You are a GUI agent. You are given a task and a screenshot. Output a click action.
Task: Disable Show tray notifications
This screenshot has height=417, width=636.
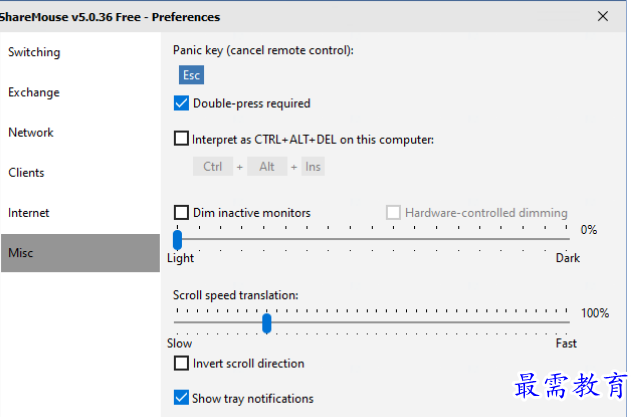(181, 398)
